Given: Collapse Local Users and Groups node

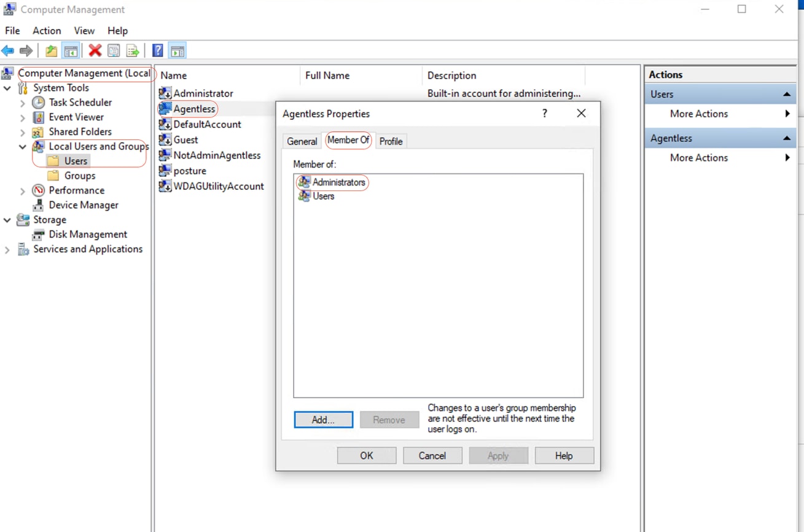Looking at the screenshot, I should [23, 147].
